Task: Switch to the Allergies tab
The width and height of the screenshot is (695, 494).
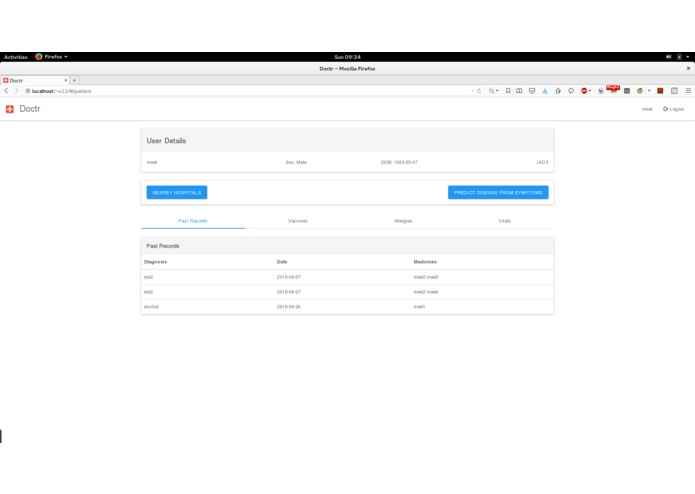Action: pyautogui.click(x=403, y=221)
